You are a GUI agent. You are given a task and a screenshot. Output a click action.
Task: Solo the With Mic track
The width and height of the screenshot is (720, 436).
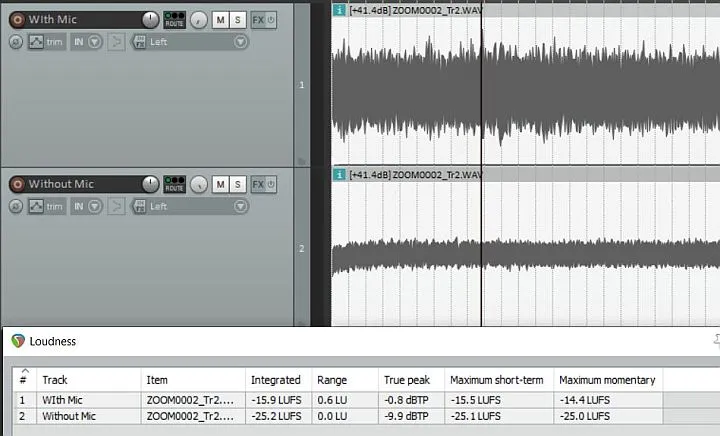pyautogui.click(x=237, y=19)
